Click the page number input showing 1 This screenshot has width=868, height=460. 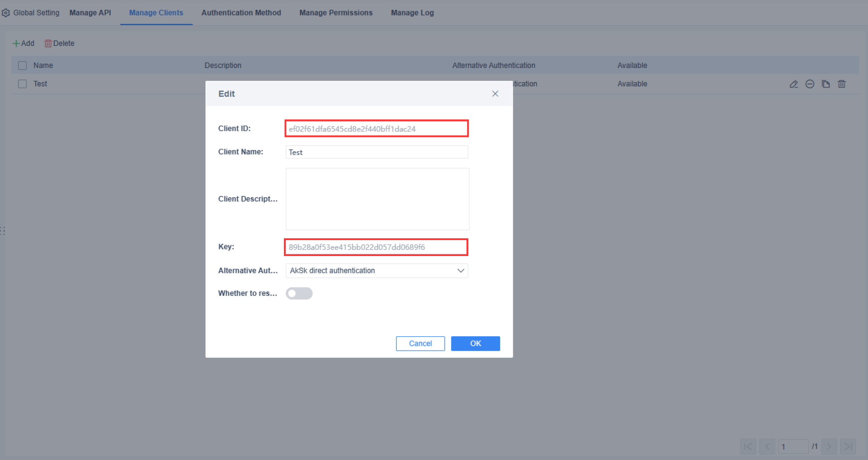[x=794, y=446]
